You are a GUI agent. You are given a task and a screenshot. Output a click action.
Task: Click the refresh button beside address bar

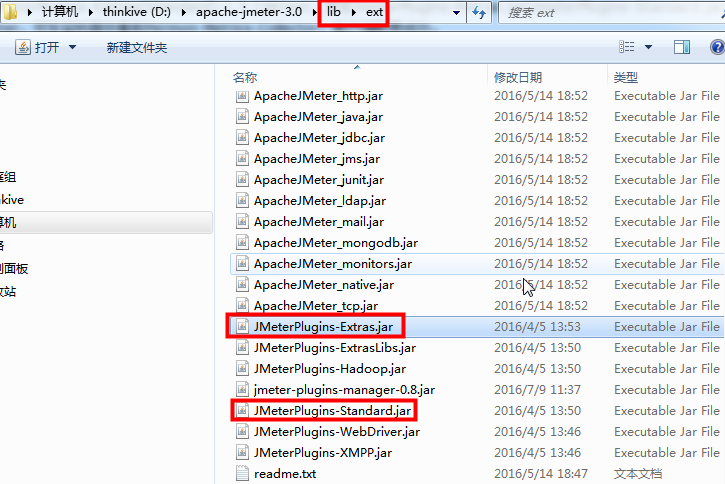(x=479, y=12)
